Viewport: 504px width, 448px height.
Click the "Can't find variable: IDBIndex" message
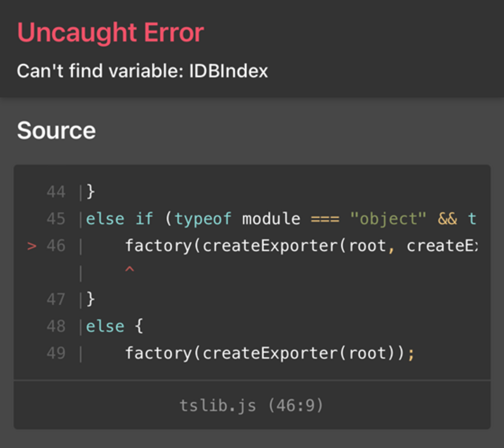coord(142,71)
